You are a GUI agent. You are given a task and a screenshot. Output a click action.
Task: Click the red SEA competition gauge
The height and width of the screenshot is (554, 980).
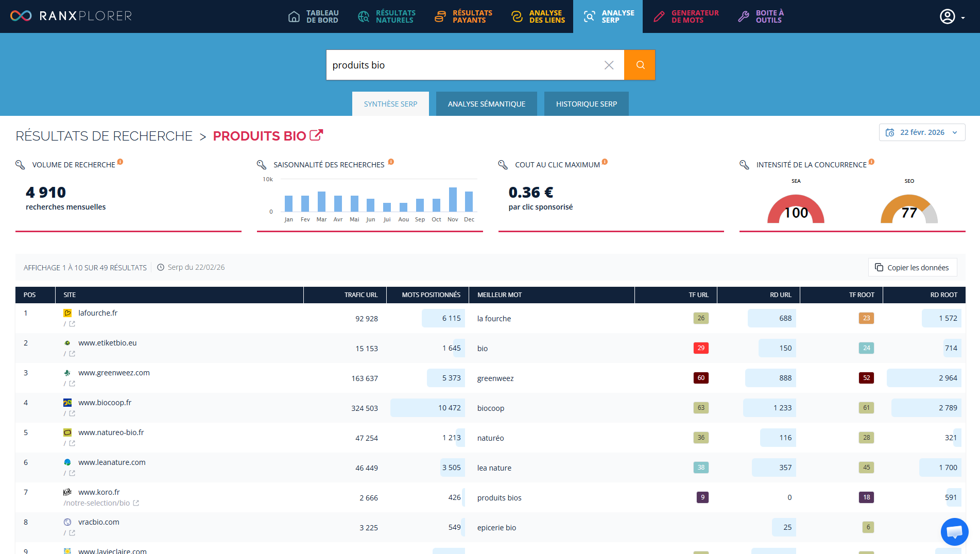click(796, 210)
